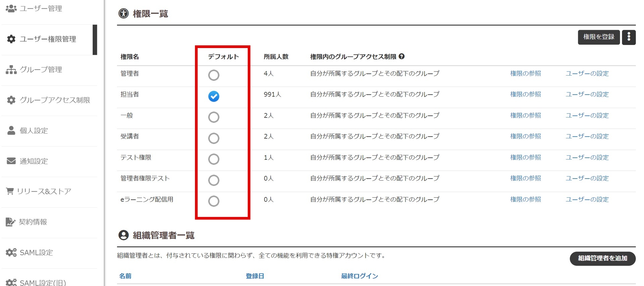Set 管理者権限テスト as the default permission

(x=214, y=180)
